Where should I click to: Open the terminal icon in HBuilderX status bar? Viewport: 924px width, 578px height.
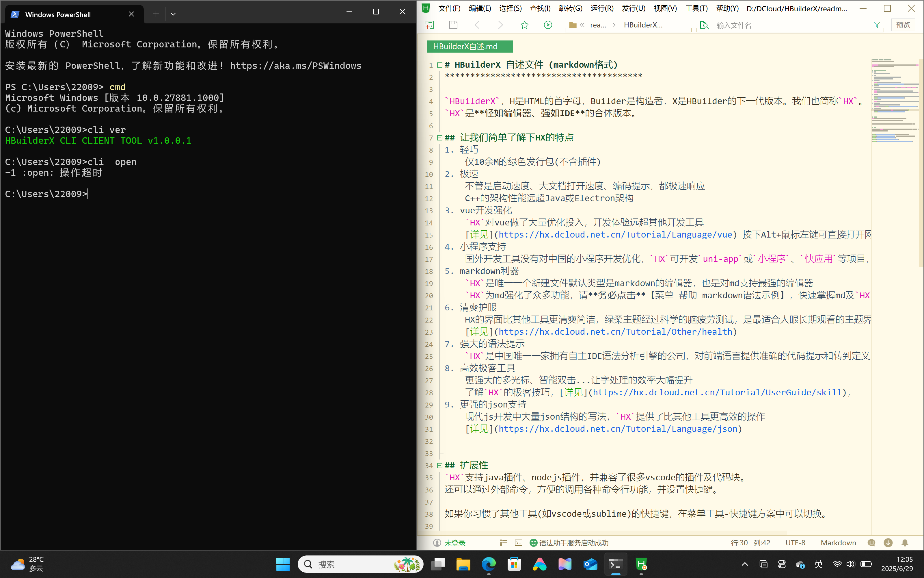519,543
